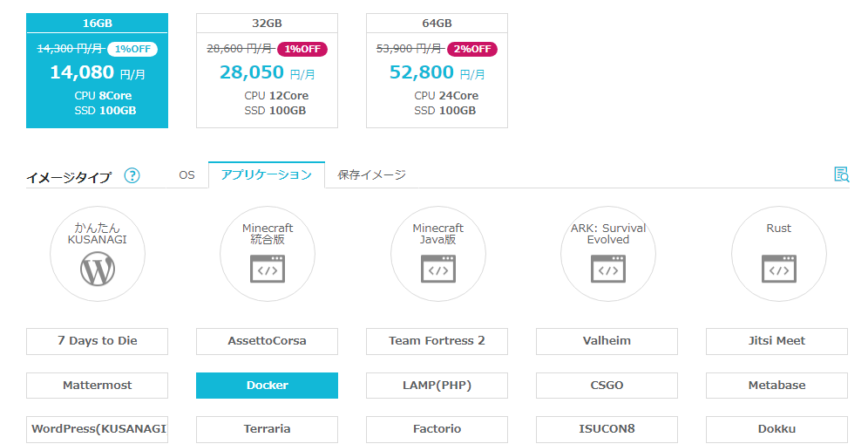
Task: Choose the Dokku button
Action: 776,429
